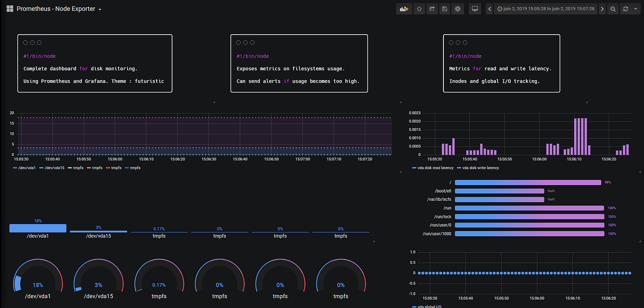Open the Share dashboard icon

coord(432,9)
